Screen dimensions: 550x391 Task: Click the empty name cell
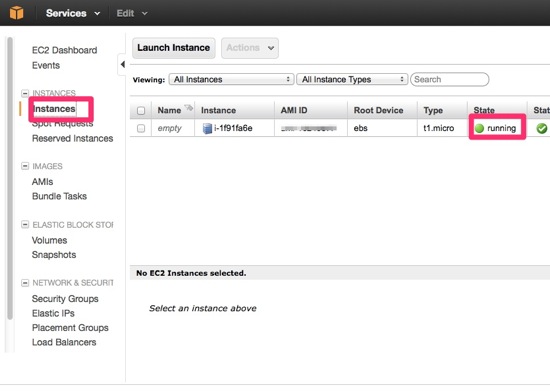(x=169, y=129)
